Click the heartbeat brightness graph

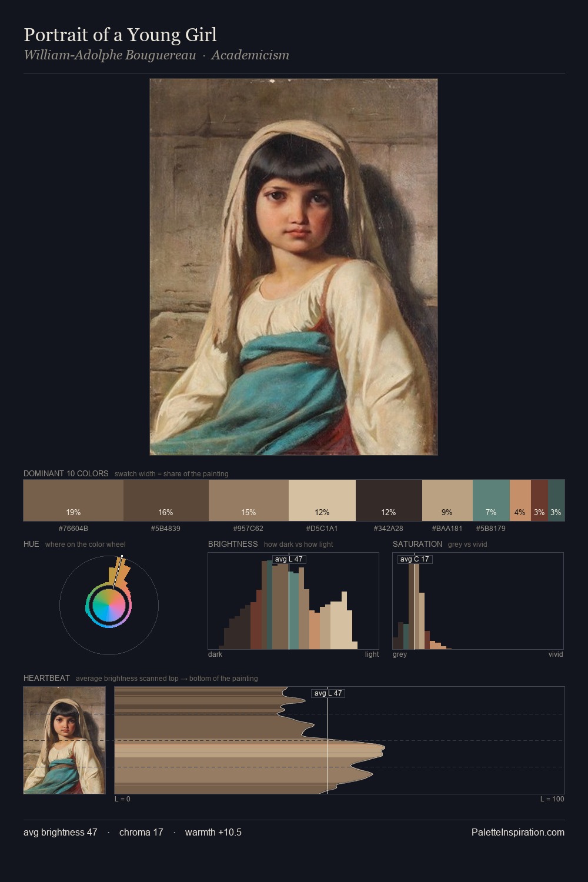point(339,740)
